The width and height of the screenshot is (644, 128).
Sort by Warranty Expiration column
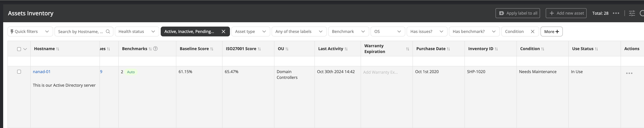click(x=408, y=49)
